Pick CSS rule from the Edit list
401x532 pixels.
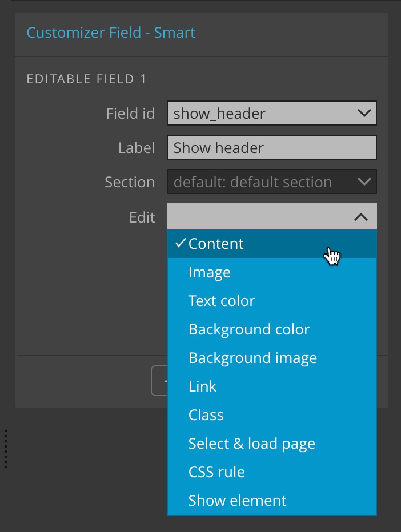pos(272,472)
